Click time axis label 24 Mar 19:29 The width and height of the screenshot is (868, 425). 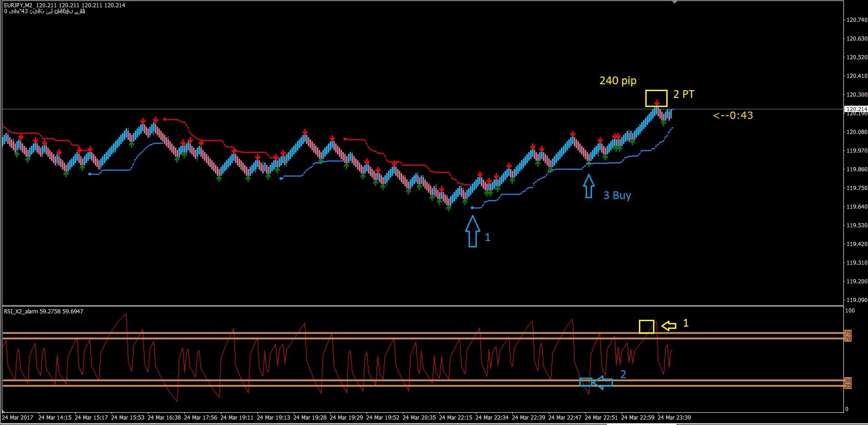click(x=346, y=418)
